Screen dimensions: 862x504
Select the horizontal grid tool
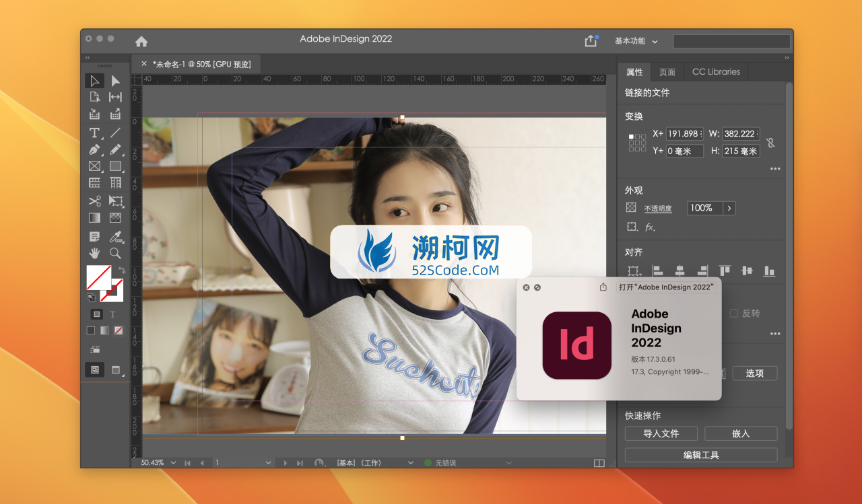(x=94, y=182)
